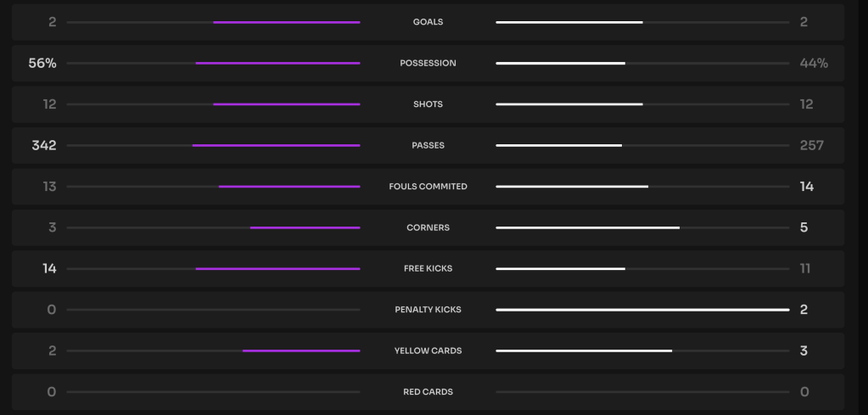The width and height of the screenshot is (868, 415).
Task: Select the POSSESSION row label
Action: (x=428, y=64)
